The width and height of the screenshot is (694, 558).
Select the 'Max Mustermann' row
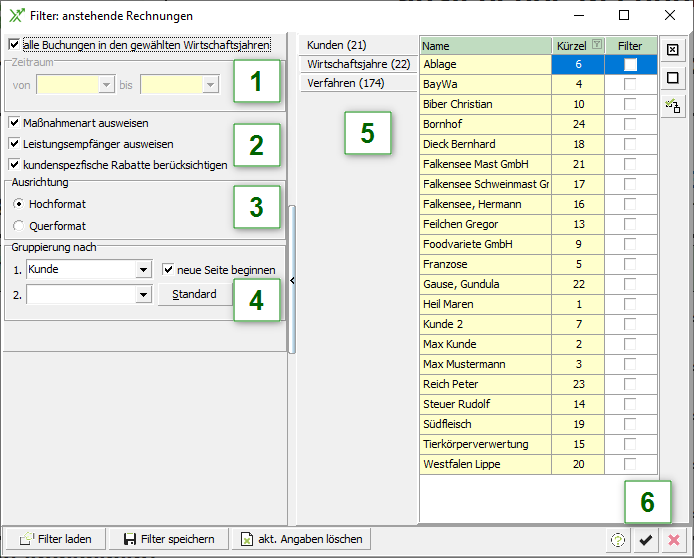click(485, 364)
